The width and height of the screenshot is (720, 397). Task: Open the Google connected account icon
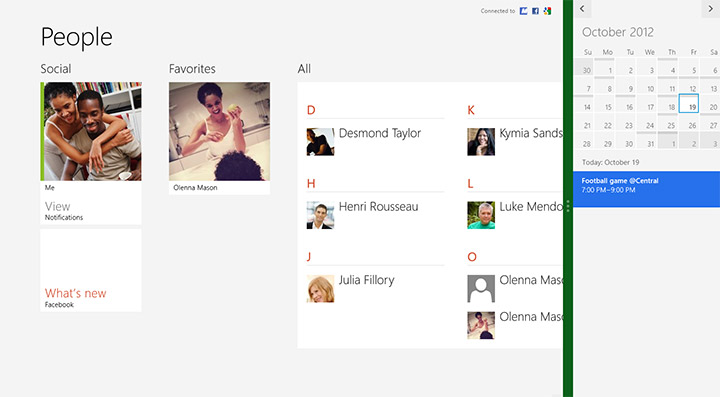[x=547, y=11]
